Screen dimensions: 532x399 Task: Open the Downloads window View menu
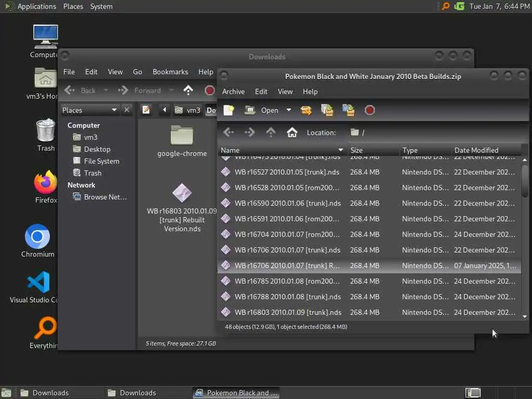pyautogui.click(x=115, y=72)
